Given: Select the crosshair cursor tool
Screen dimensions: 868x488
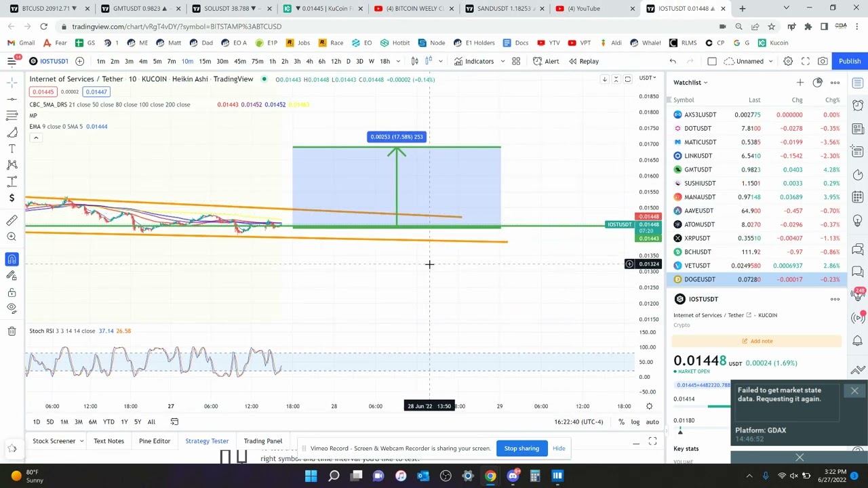Looking at the screenshot, I should [x=12, y=83].
